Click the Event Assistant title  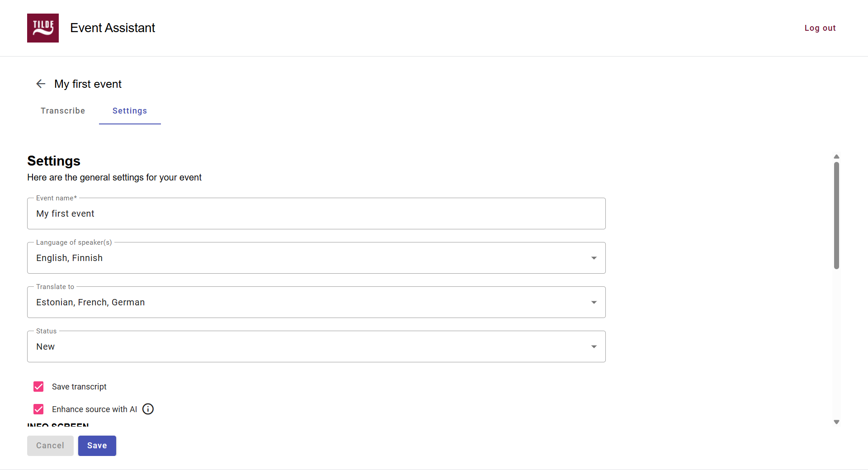[x=113, y=28]
